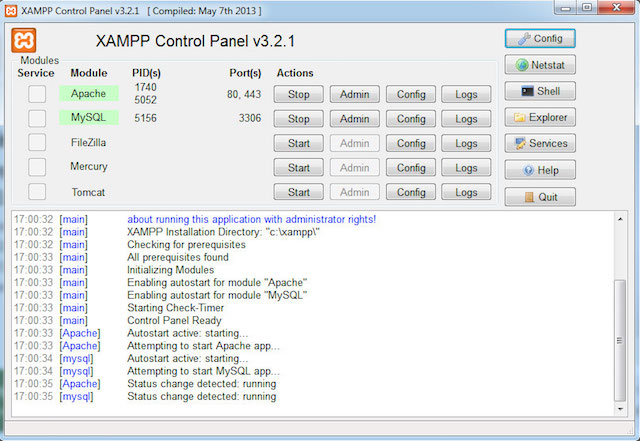Open the Explorer folder button
640x441 pixels.
click(540, 117)
